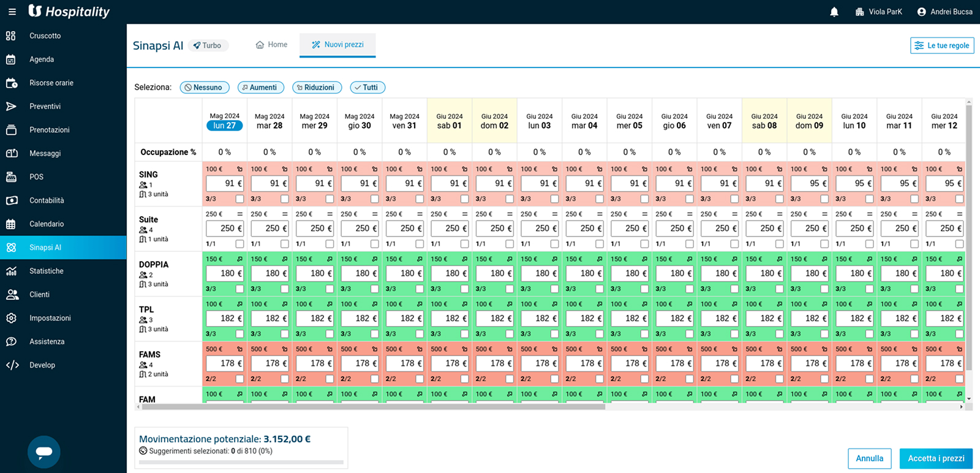Image resolution: width=980 pixels, height=473 pixels.
Task: Open the Agenda sidebar icon
Action: pos(11,59)
